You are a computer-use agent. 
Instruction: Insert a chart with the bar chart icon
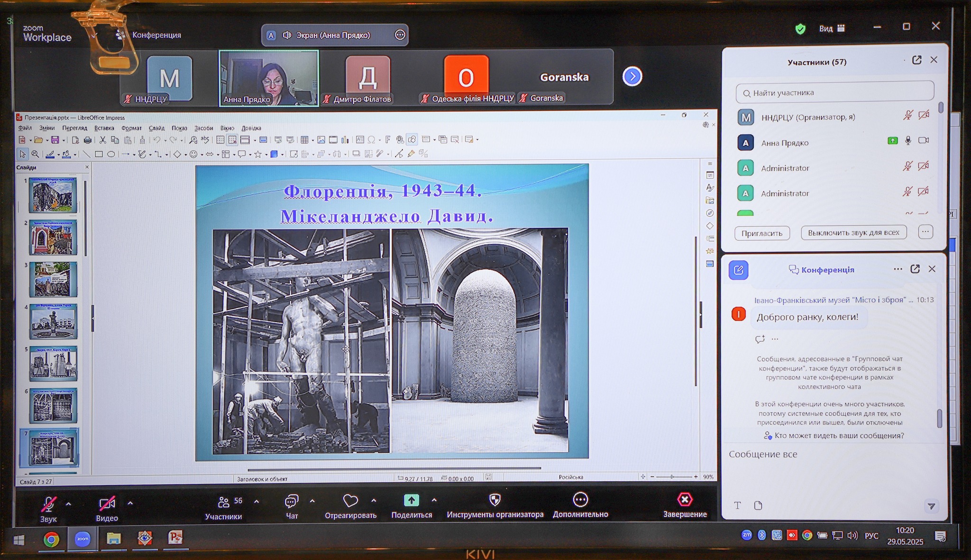(345, 139)
